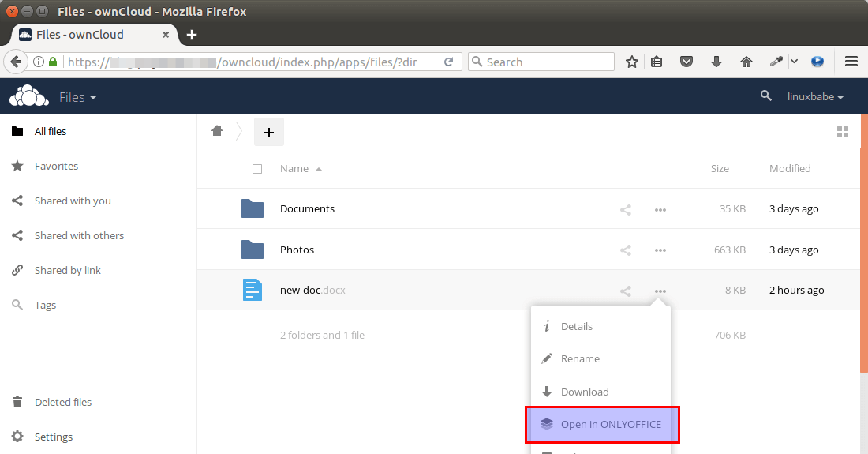Open Firefox hamburger menu button
The width and height of the screenshot is (868, 454).
point(851,62)
